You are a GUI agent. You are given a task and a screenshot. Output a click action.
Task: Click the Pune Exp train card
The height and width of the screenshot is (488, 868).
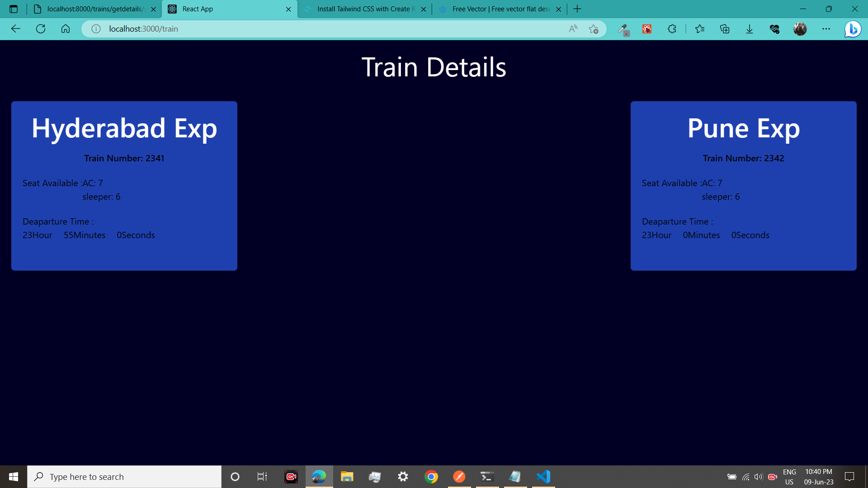click(x=743, y=186)
